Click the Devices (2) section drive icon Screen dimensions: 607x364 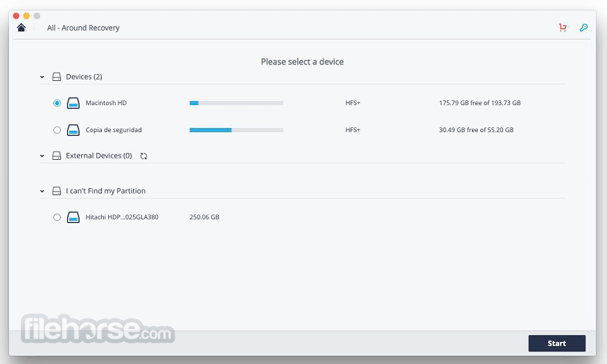pos(57,77)
